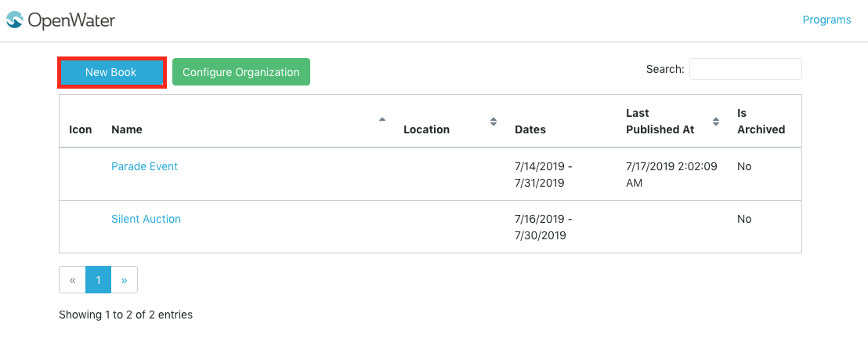Focus the Search input field
The image size is (868, 353).
pos(745,69)
